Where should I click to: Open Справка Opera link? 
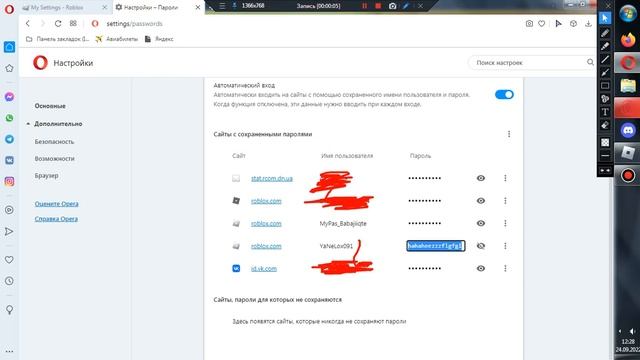[56, 219]
